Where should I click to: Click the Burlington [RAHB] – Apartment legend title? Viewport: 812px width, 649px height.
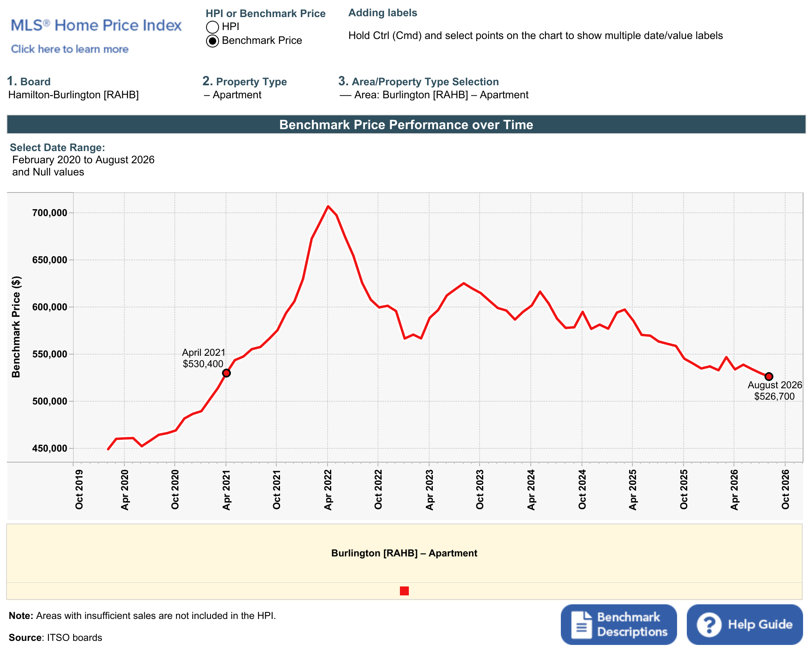[404, 553]
